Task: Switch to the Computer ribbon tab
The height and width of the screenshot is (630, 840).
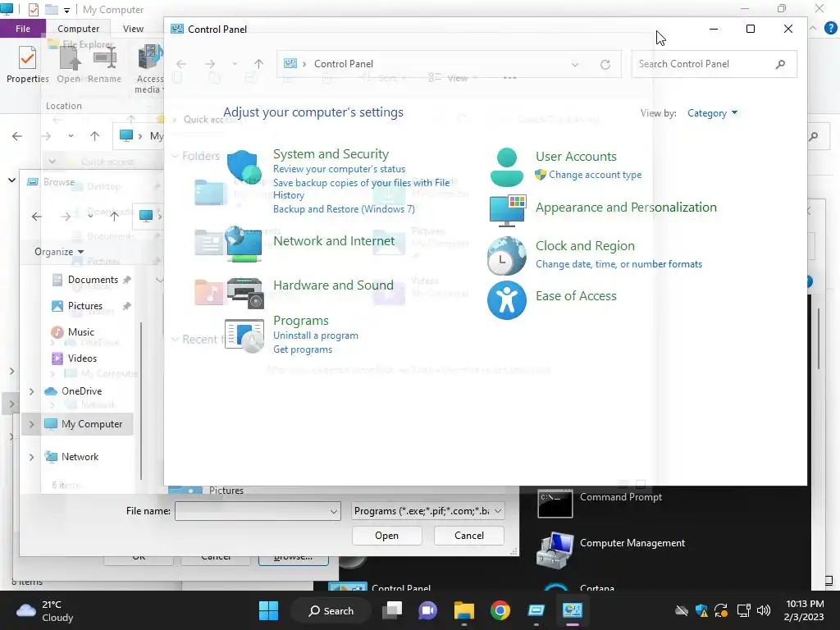Action: point(78,29)
